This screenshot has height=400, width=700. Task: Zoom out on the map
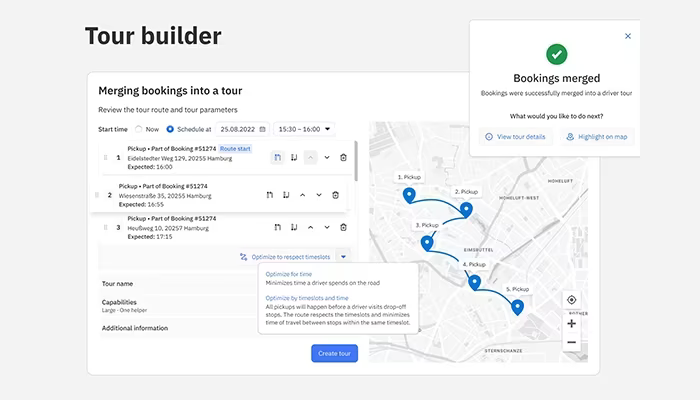tap(571, 342)
